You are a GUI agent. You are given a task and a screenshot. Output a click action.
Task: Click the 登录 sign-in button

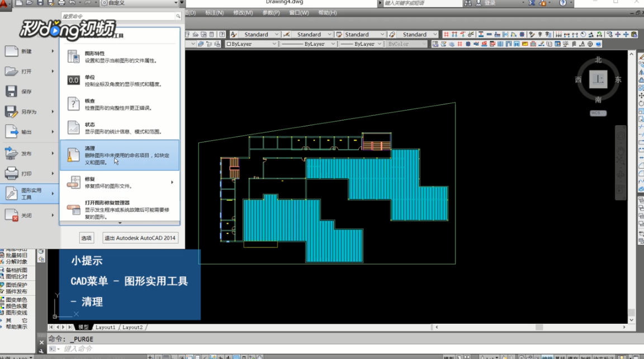click(x=490, y=3)
